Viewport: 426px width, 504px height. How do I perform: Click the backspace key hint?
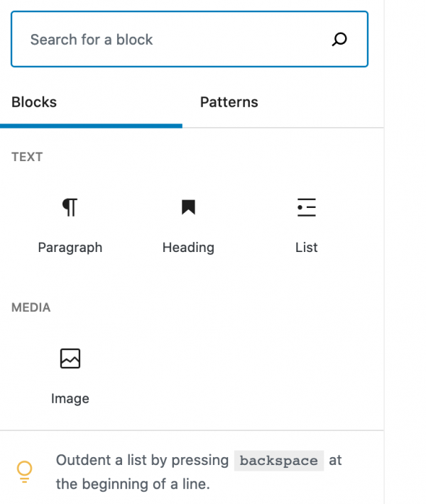[279, 461]
